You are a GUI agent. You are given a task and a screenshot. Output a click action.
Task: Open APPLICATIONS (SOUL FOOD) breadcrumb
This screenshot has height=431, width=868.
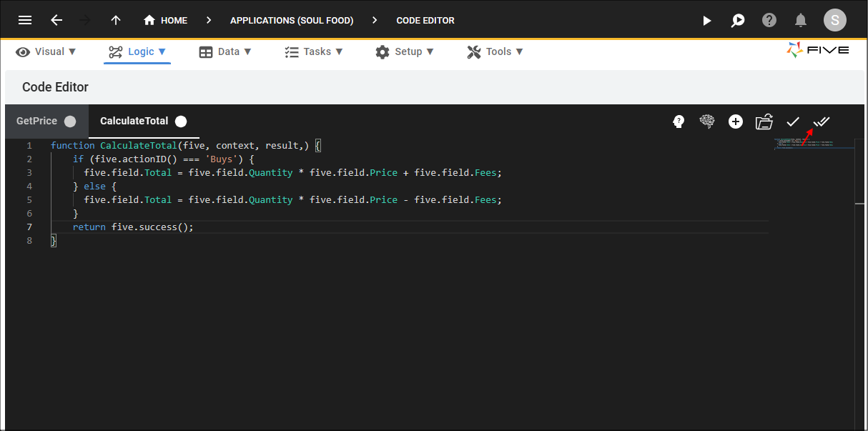(x=292, y=20)
